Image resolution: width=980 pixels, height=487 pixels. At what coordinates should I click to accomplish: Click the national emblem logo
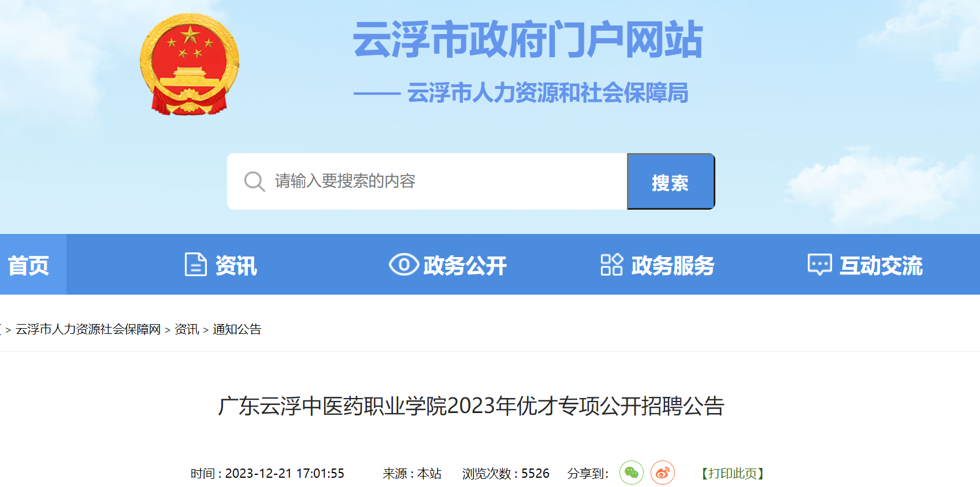click(190, 64)
